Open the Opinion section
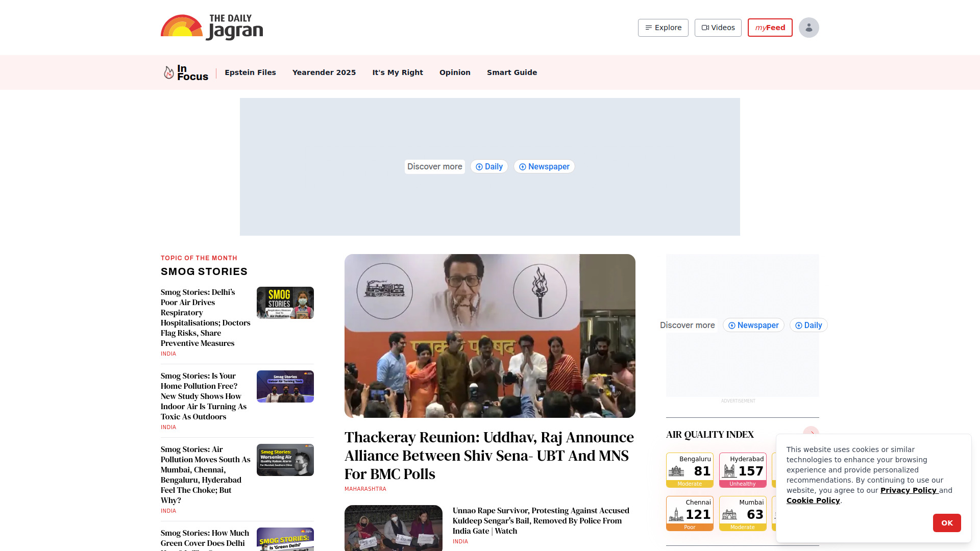 pos(455,72)
